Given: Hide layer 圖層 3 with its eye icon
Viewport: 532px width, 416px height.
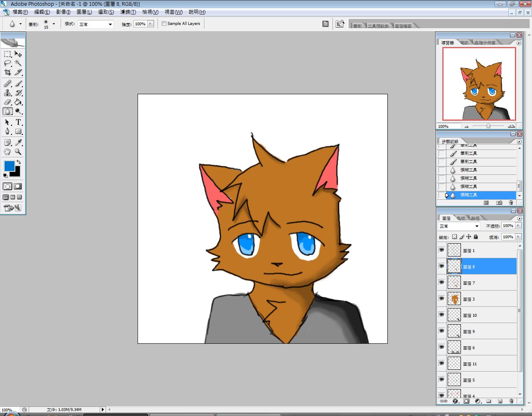Looking at the screenshot, I should pos(441,299).
